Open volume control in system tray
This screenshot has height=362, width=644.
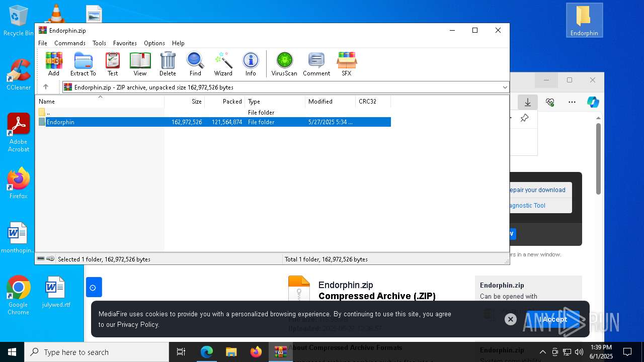(579, 352)
